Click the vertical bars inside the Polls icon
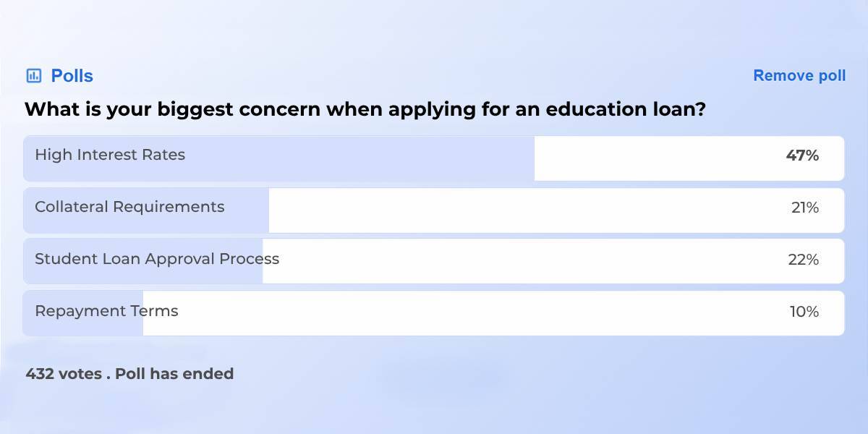 point(32,75)
